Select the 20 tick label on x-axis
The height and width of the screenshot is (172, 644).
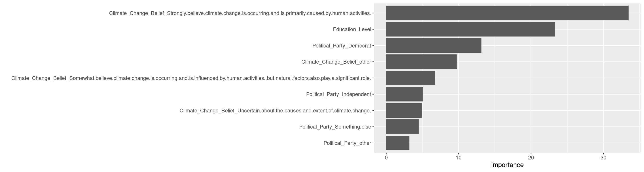pos(531,158)
